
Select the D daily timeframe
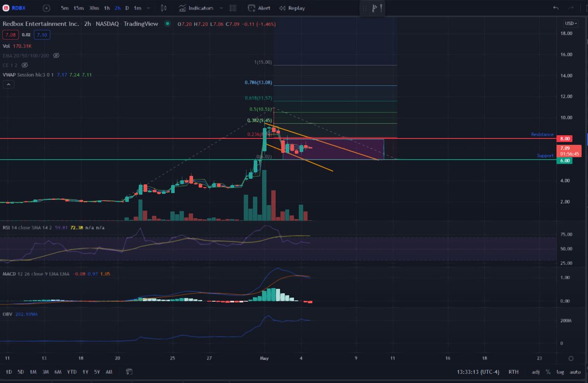pos(127,8)
